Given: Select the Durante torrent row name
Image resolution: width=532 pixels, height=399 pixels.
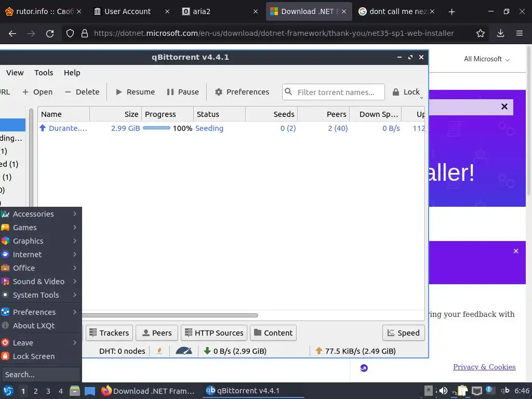Looking at the screenshot, I should [x=68, y=128].
